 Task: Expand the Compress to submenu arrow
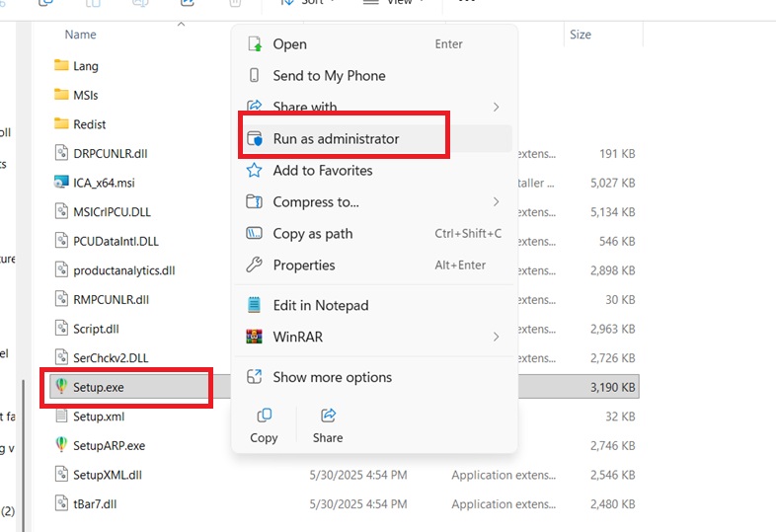click(x=496, y=202)
